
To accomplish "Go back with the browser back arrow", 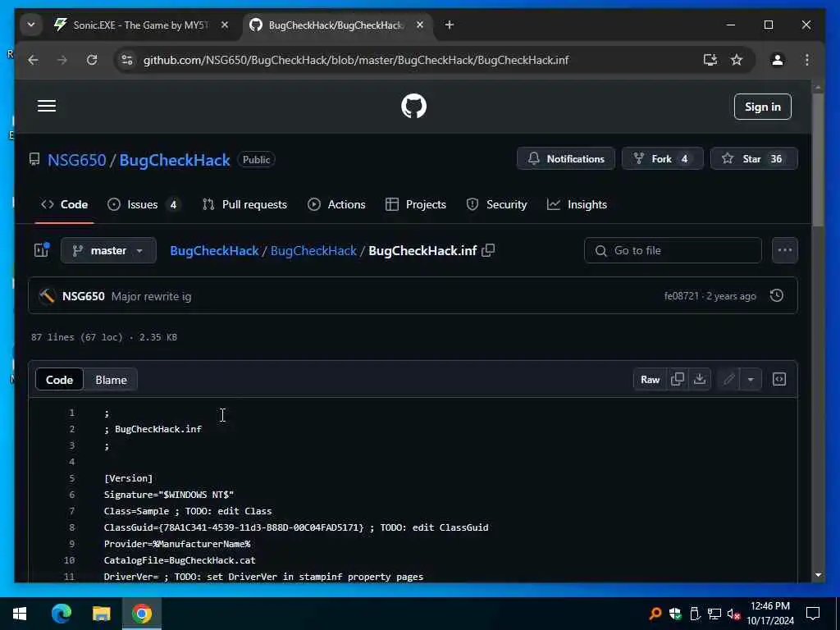I will [33, 60].
